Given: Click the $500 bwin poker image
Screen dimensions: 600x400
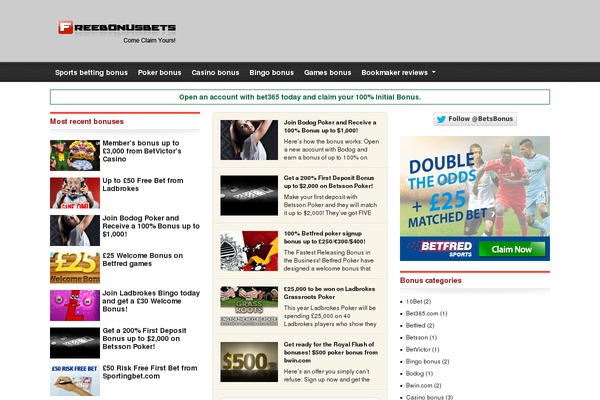Looking at the screenshot, I should coord(249,362).
